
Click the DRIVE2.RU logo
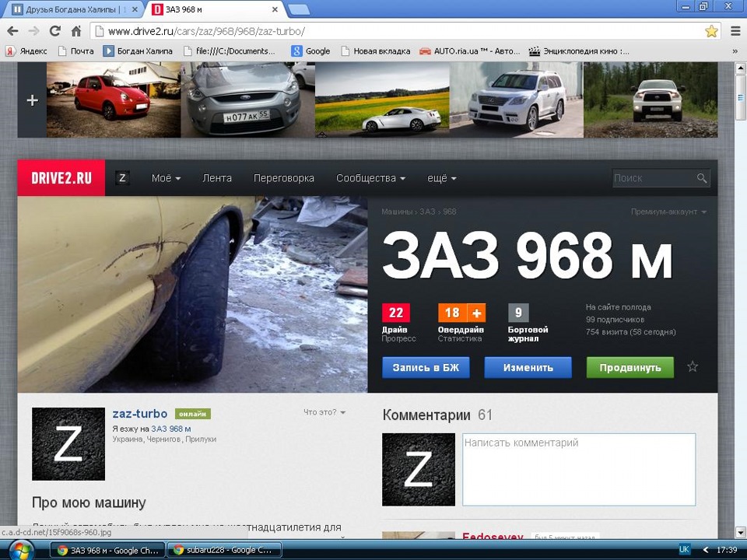click(x=61, y=178)
